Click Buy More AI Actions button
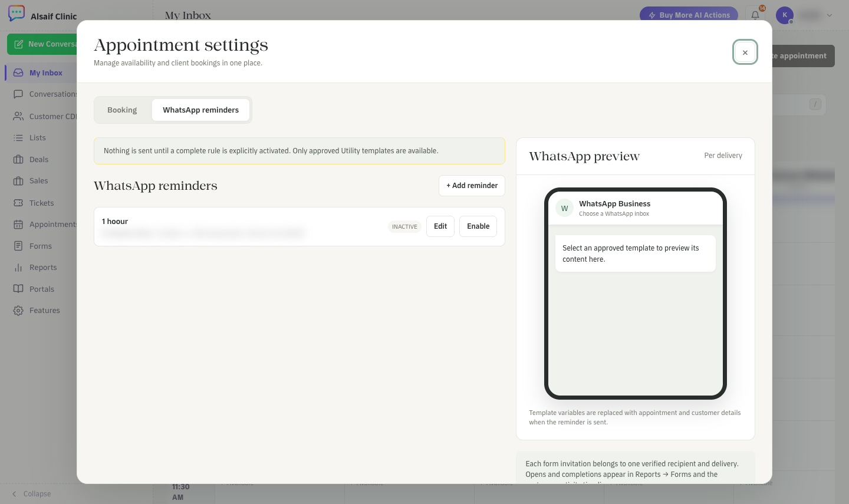 tap(689, 15)
